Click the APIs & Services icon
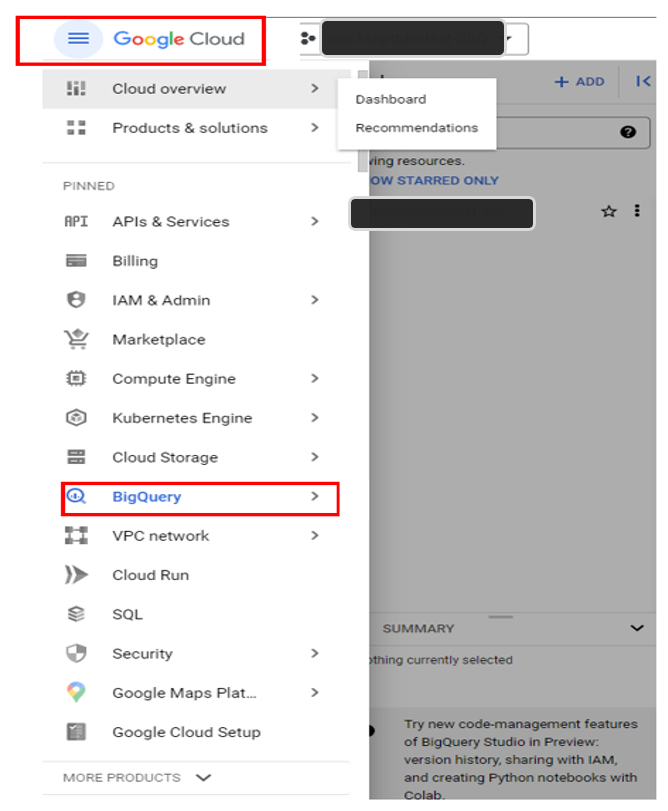The image size is (668, 811). pos(76,222)
